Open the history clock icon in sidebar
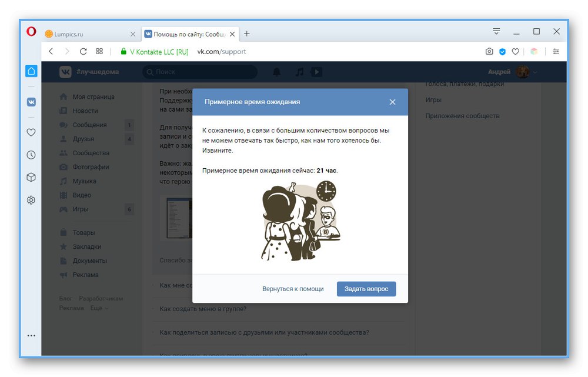 coord(31,155)
